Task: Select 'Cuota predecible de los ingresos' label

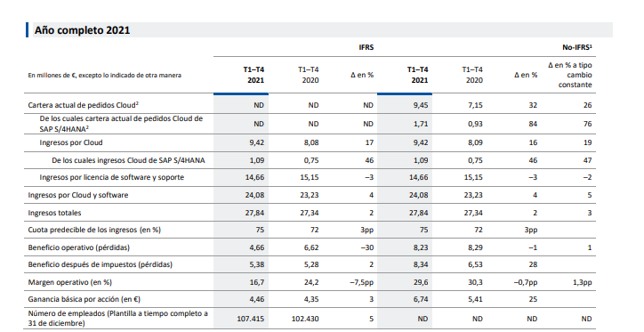Action: point(94,230)
